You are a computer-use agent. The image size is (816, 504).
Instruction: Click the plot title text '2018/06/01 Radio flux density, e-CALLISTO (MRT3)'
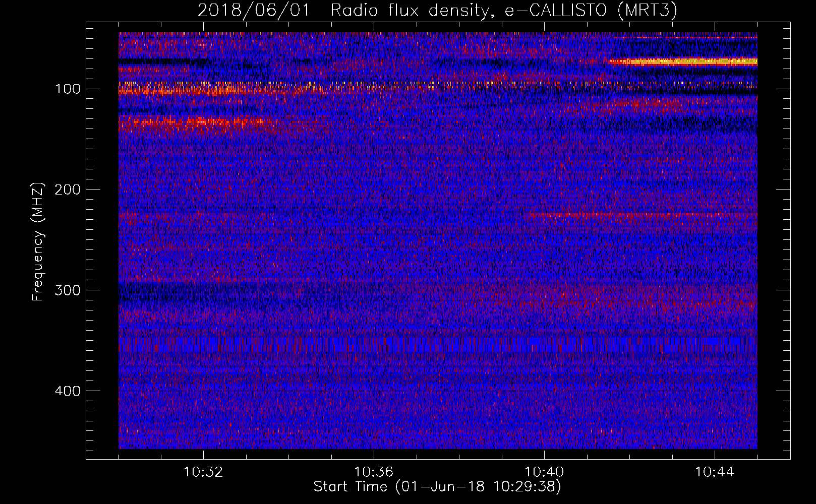(437, 10)
